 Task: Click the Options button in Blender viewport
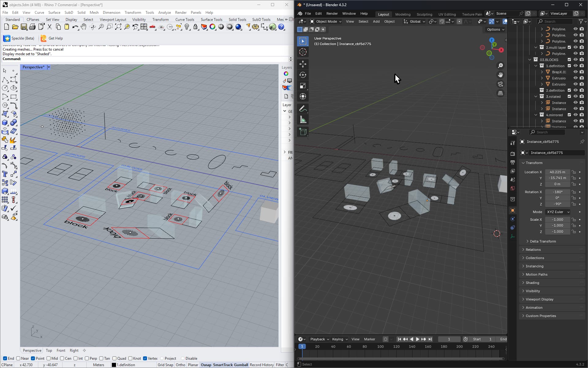(x=495, y=29)
